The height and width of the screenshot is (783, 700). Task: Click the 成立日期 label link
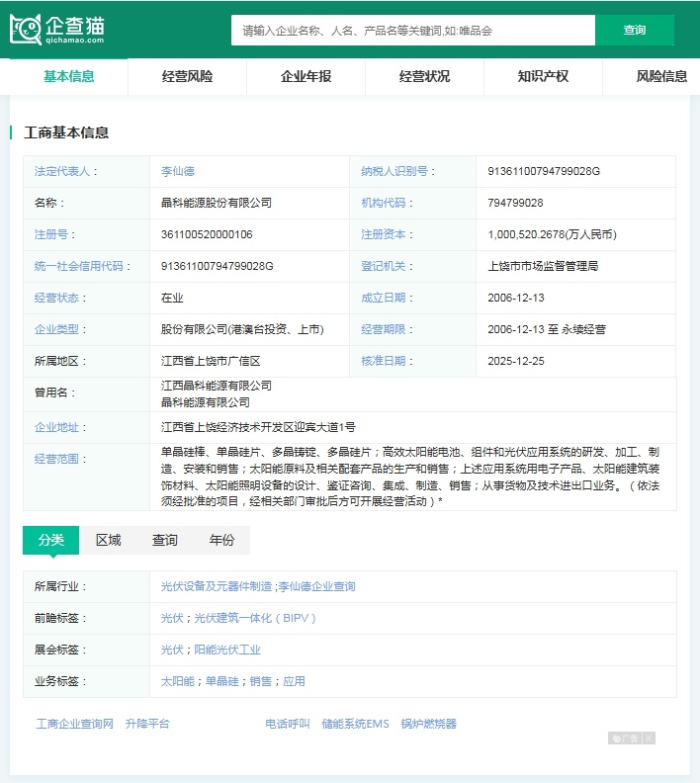[x=384, y=298]
